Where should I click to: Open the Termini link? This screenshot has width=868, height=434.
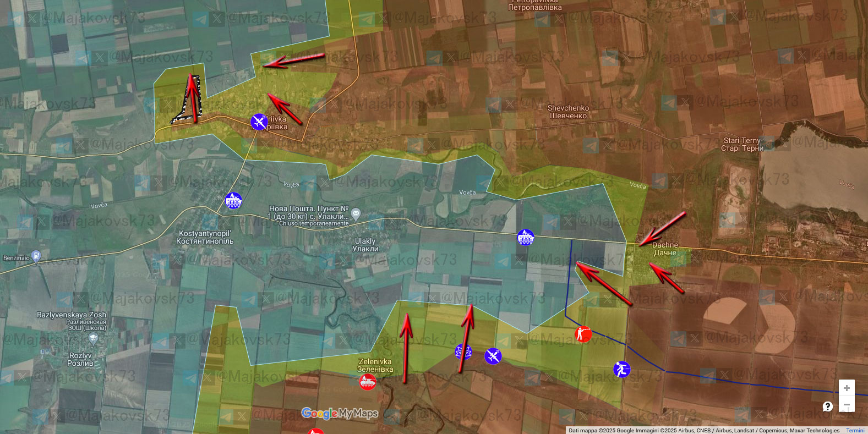pyautogui.click(x=855, y=431)
